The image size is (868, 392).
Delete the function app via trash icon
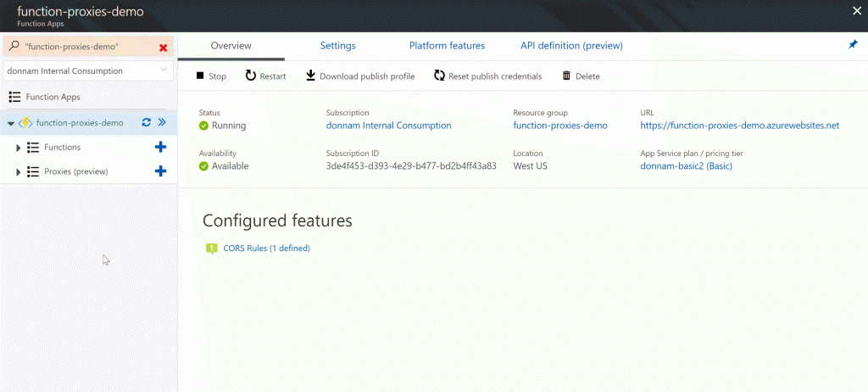(566, 76)
